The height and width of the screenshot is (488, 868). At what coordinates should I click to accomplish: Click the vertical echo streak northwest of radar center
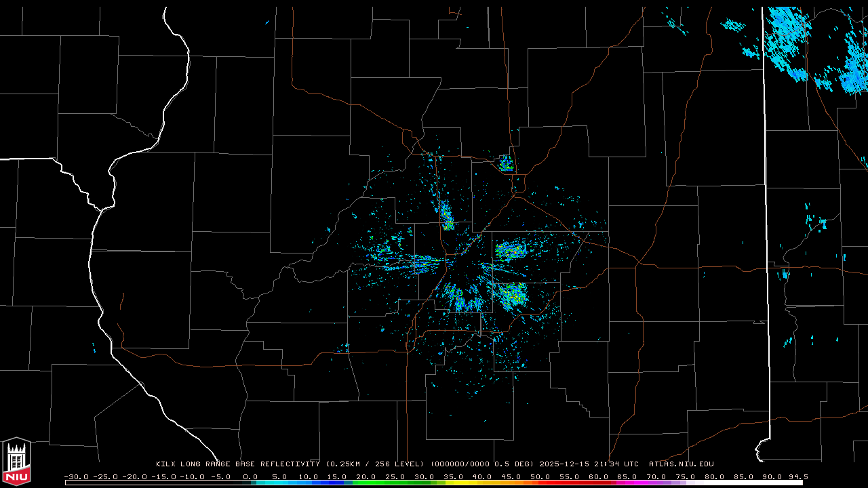click(x=446, y=215)
